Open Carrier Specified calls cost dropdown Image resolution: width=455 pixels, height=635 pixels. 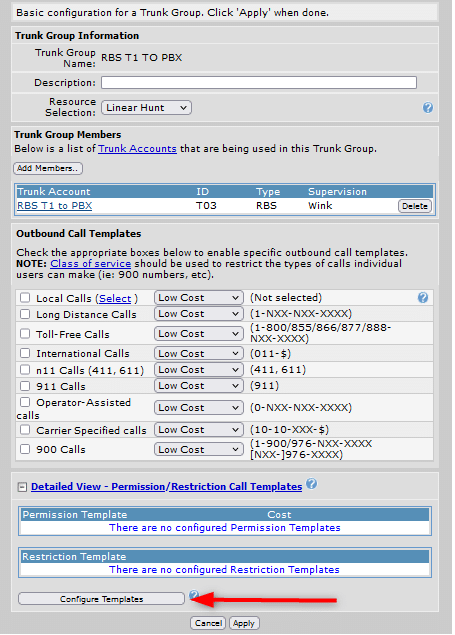click(x=198, y=430)
